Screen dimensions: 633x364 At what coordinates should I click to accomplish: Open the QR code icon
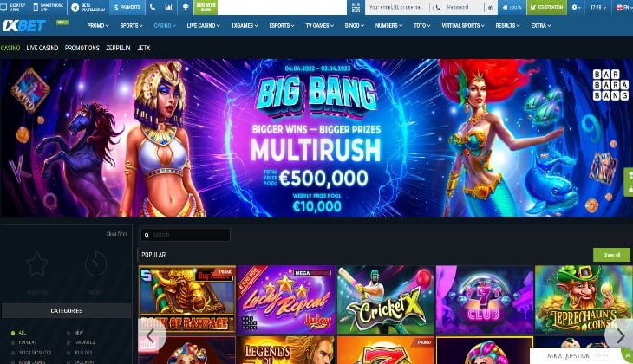point(356,7)
